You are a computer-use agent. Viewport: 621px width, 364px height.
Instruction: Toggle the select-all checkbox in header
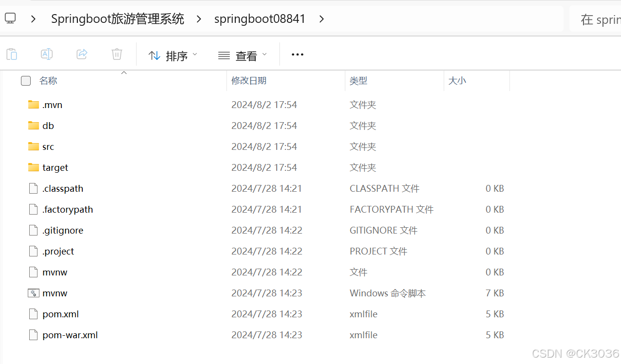click(x=26, y=81)
